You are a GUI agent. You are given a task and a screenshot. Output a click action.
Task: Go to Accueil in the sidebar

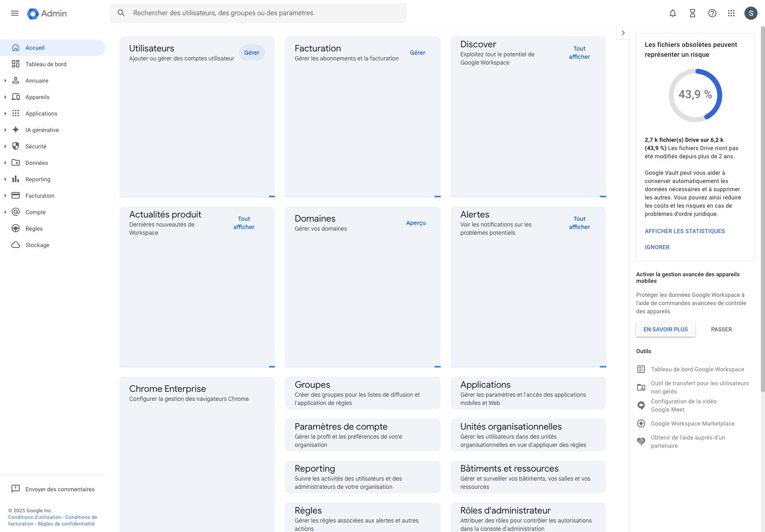53,48
